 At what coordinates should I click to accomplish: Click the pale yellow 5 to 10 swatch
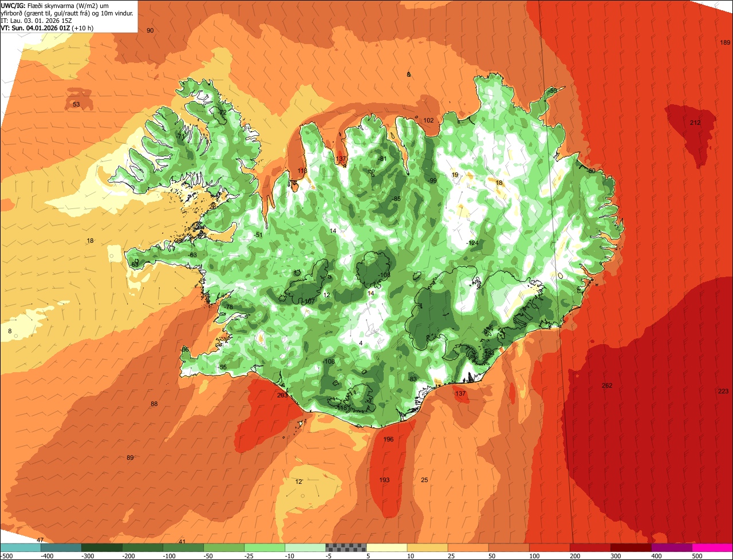click(387, 548)
